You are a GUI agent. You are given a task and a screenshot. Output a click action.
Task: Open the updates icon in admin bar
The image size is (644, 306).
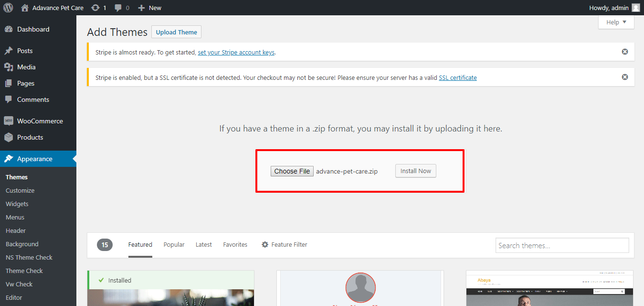(x=95, y=8)
